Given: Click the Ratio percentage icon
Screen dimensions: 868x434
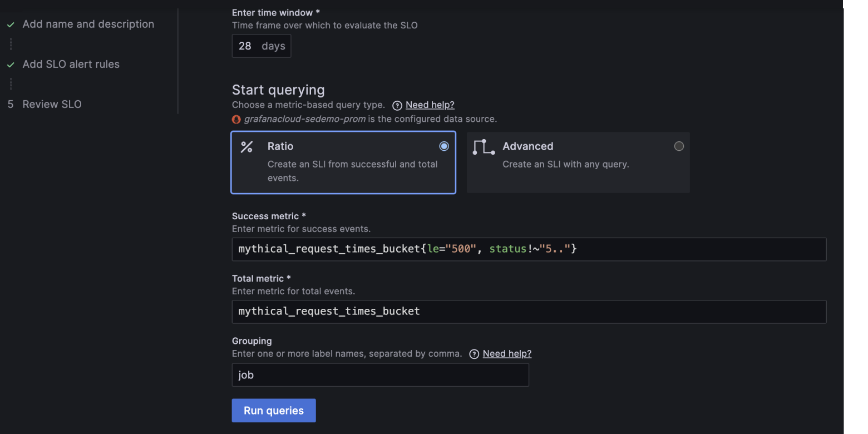Looking at the screenshot, I should point(247,146).
